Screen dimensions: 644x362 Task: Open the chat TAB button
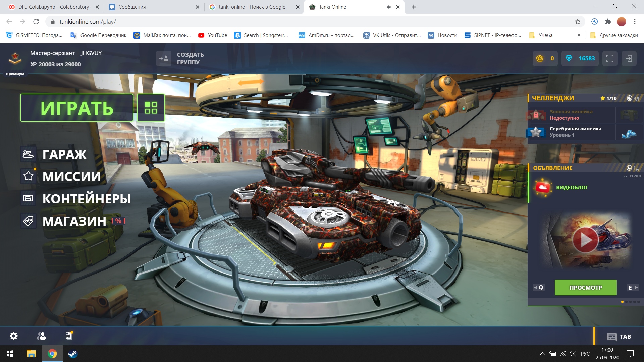pyautogui.click(x=619, y=337)
